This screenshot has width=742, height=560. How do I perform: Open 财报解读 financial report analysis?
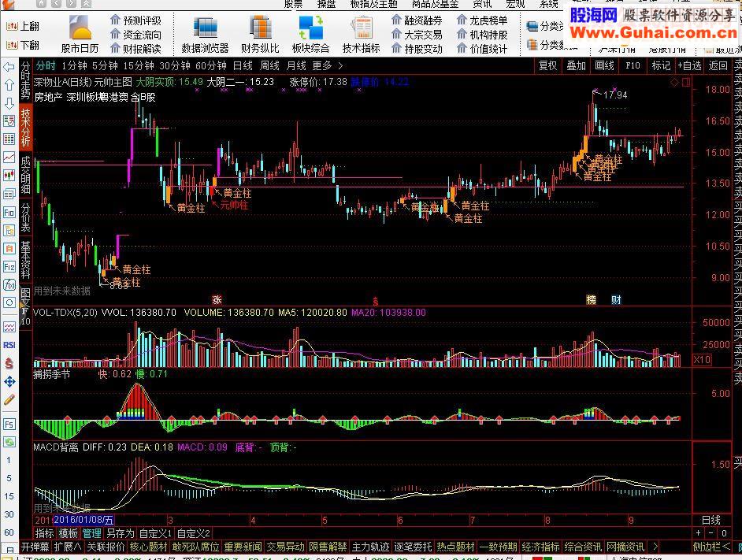tap(135, 49)
